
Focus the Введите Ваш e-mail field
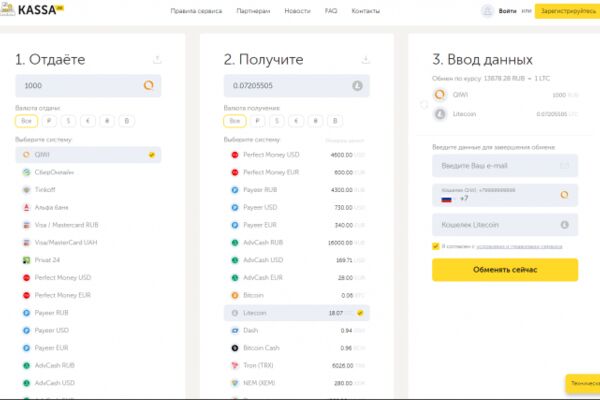click(x=505, y=166)
